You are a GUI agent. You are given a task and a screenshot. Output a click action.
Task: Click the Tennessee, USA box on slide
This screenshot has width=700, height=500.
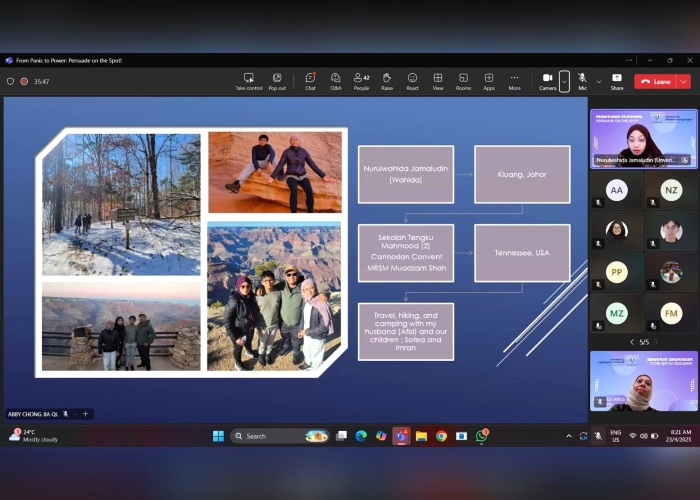522,253
